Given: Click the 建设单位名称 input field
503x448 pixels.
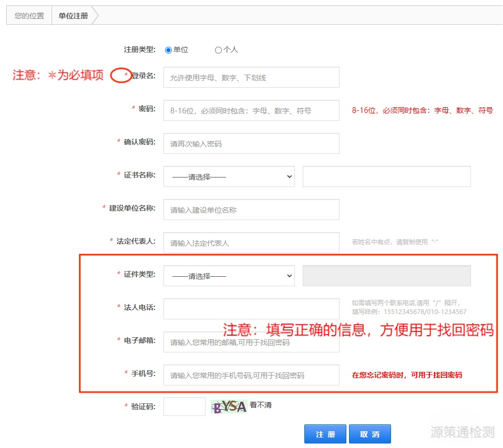Looking at the screenshot, I should pyautogui.click(x=251, y=210).
